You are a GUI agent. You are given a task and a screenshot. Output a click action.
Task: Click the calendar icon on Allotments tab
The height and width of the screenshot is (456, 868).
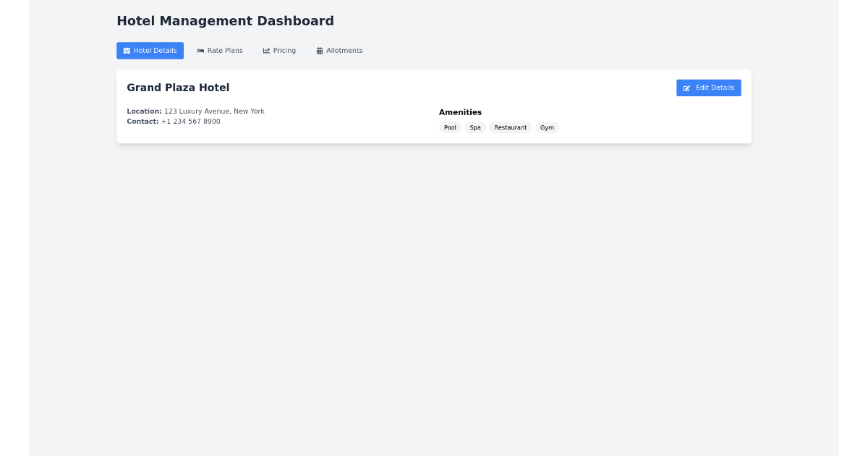319,50
